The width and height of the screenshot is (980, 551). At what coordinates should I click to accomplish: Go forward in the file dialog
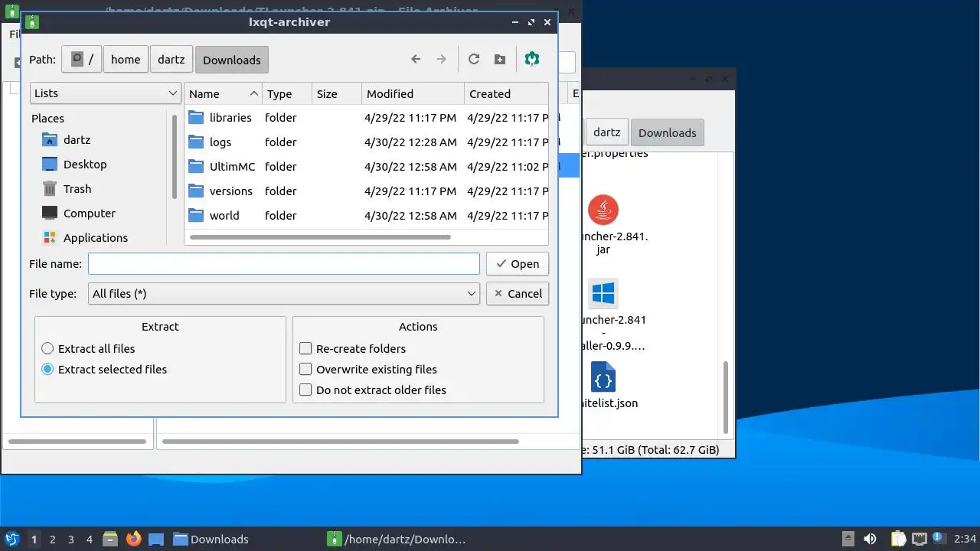tap(442, 59)
